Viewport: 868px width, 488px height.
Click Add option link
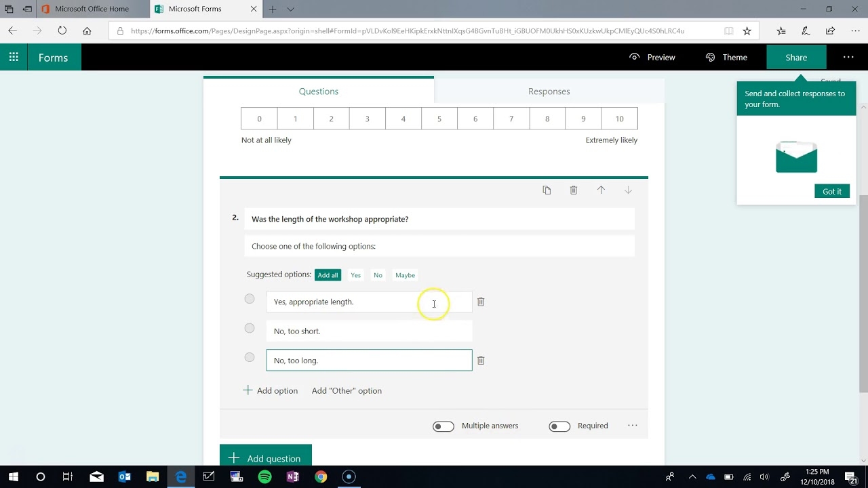click(x=270, y=390)
